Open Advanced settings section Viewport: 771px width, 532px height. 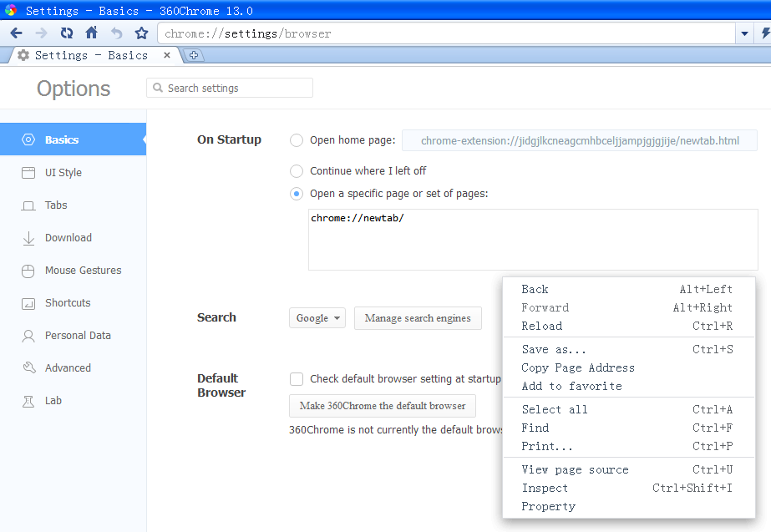point(73,367)
